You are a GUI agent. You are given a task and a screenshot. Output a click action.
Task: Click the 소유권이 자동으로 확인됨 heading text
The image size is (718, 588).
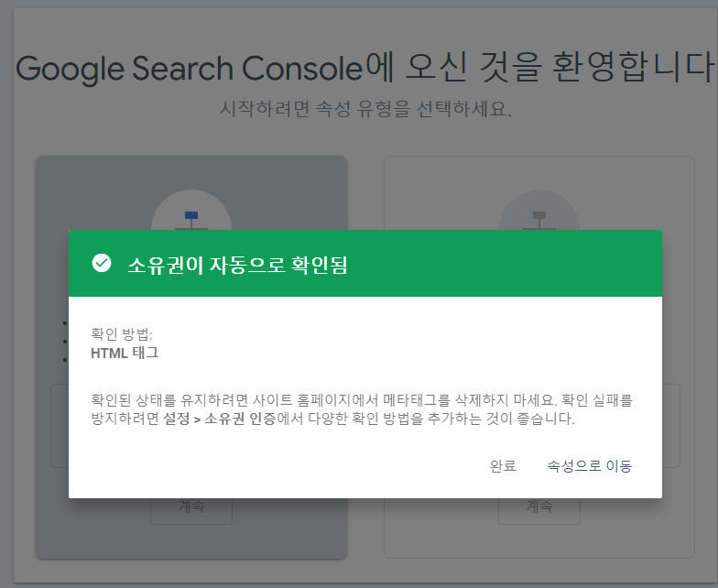tap(237, 265)
